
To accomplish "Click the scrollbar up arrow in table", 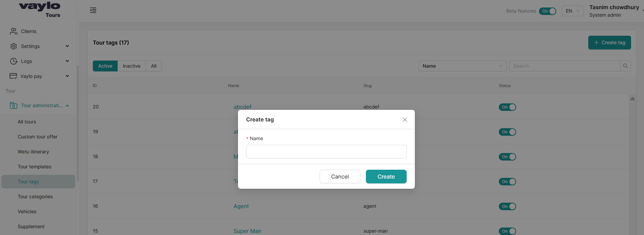I will click(632, 99).
